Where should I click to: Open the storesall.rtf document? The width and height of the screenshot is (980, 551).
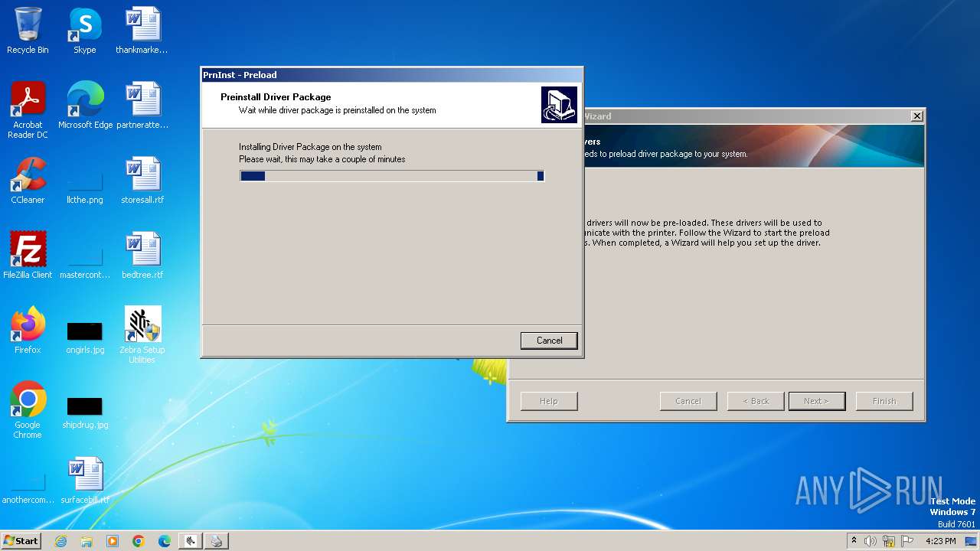tap(142, 181)
